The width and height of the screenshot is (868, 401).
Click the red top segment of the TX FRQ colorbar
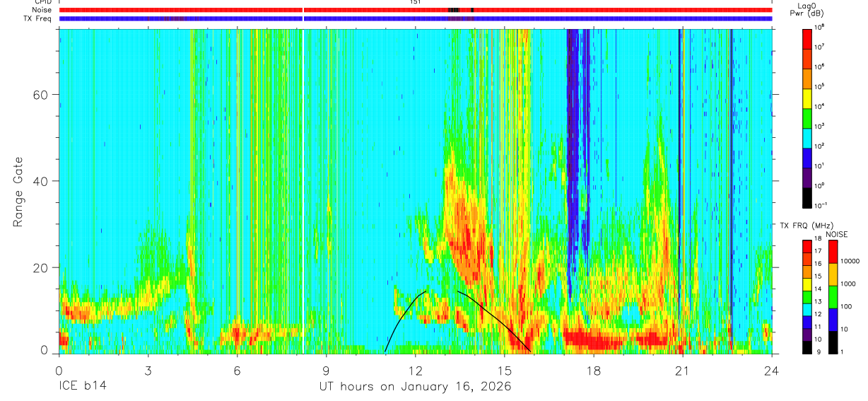[807, 247]
